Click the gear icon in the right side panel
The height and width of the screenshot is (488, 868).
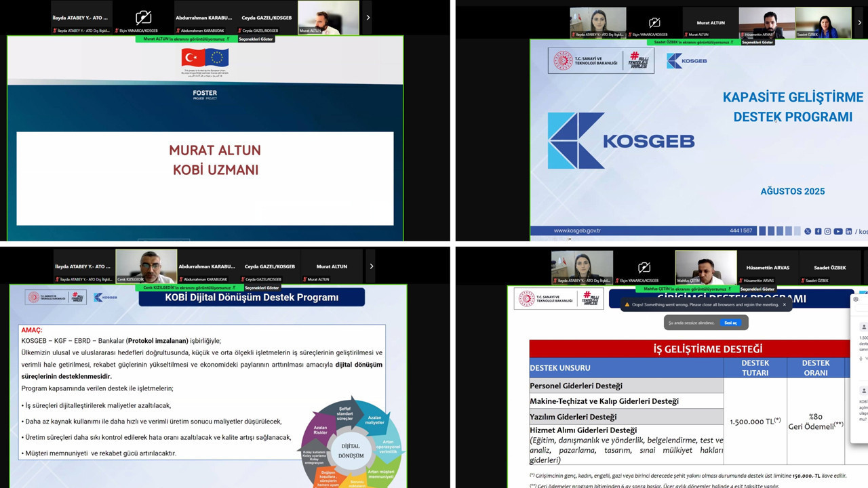[x=856, y=299]
